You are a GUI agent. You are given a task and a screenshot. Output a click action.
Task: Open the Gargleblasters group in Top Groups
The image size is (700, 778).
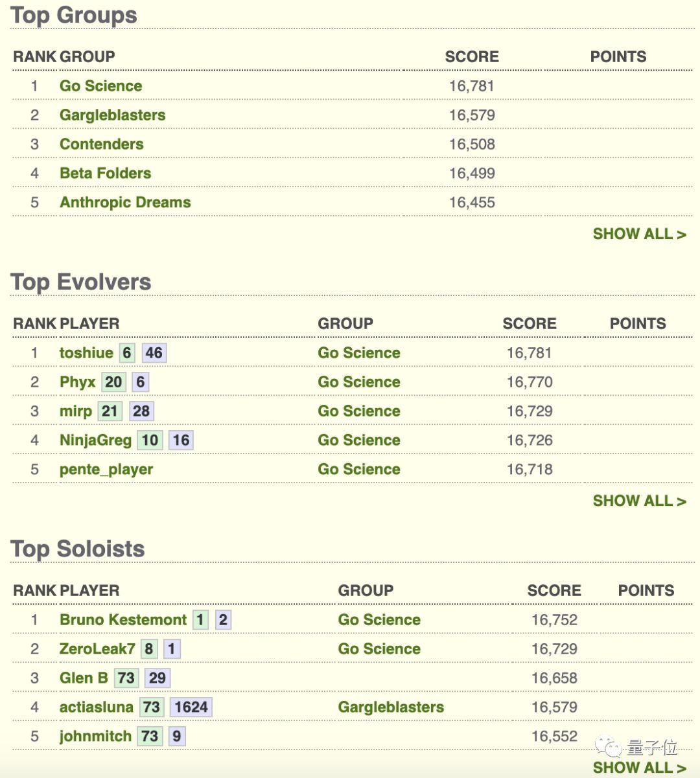pyautogui.click(x=113, y=115)
